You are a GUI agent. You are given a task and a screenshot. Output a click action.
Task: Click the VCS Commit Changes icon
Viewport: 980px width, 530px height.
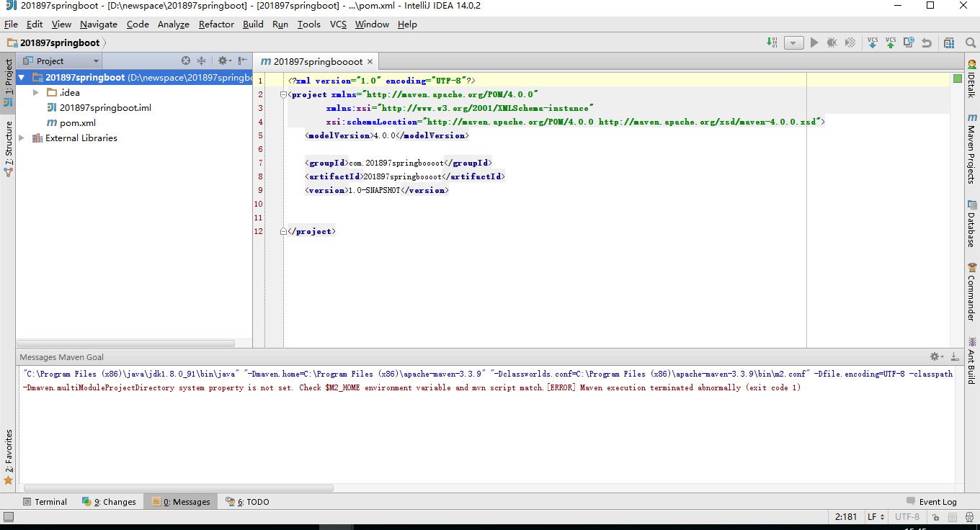[x=891, y=42]
